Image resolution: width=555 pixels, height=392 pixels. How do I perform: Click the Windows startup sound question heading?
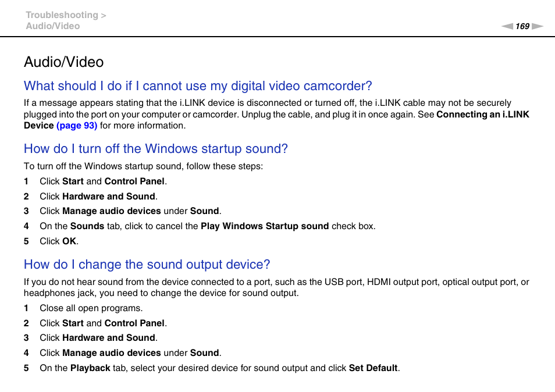click(155, 149)
